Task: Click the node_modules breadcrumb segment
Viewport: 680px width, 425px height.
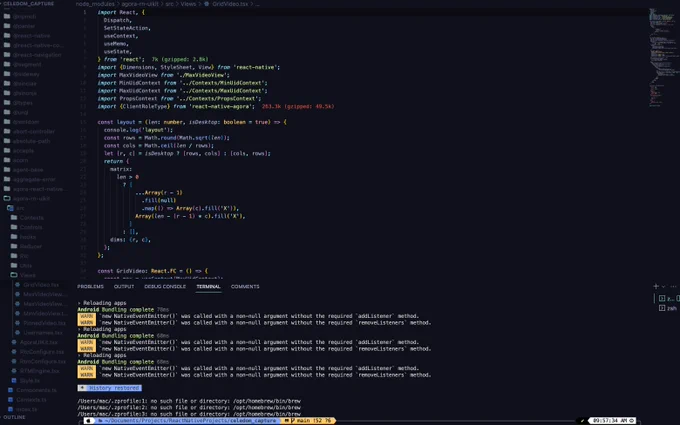Action: pos(95,4)
